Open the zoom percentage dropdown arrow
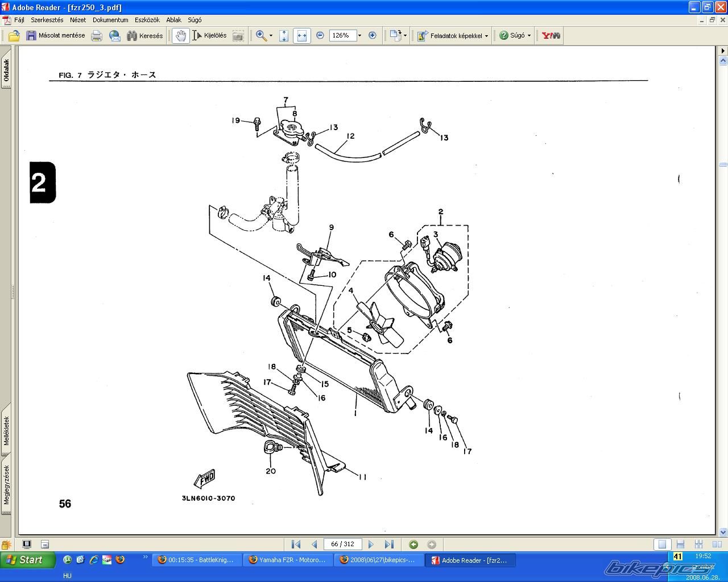 pyautogui.click(x=359, y=35)
